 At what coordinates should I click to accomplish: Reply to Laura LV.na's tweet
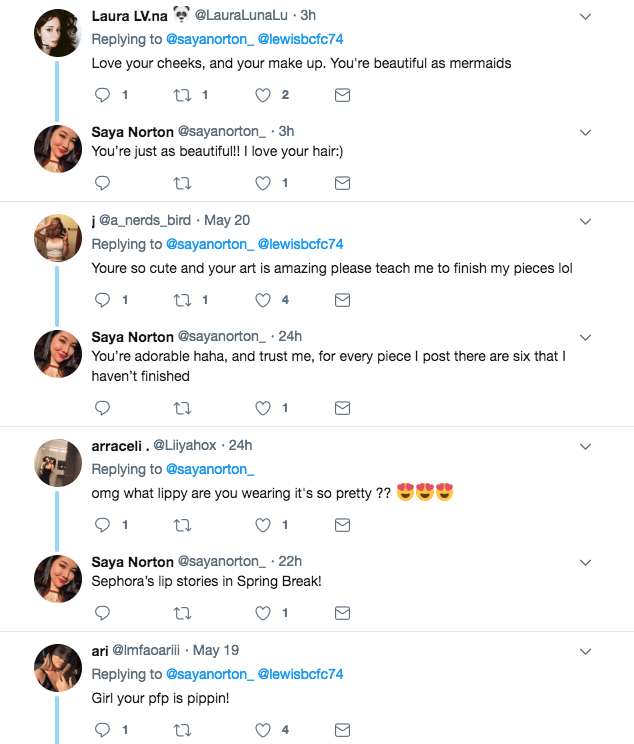coord(102,95)
